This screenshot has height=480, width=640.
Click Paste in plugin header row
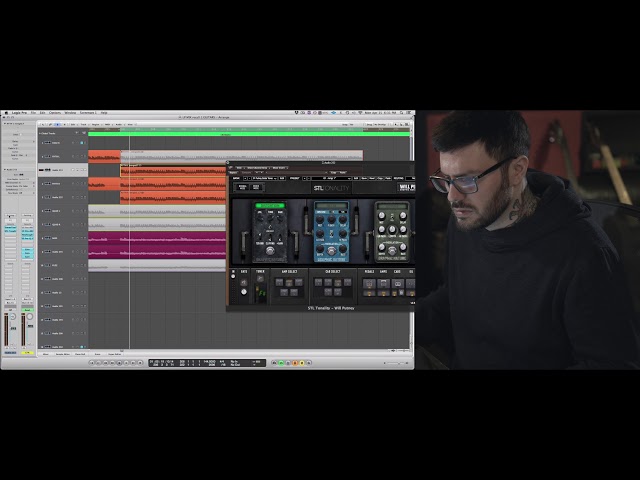[x=343, y=173]
